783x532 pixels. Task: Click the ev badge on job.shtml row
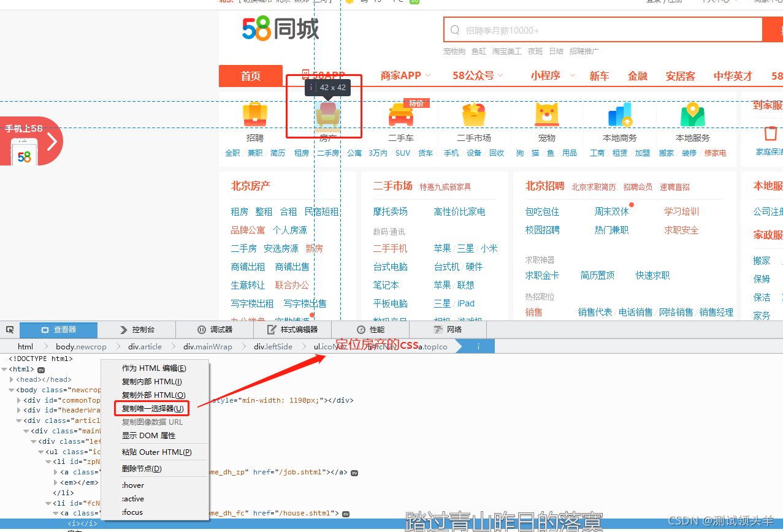(354, 473)
